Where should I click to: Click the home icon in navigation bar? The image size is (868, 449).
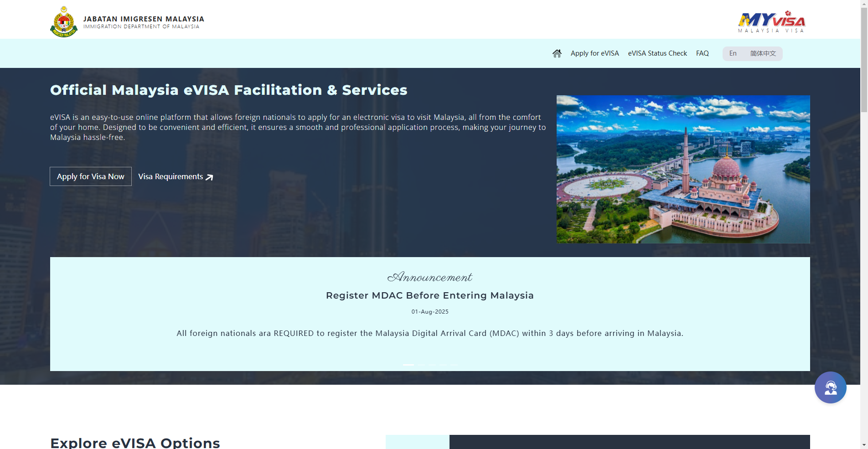click(x=557, y=53)
